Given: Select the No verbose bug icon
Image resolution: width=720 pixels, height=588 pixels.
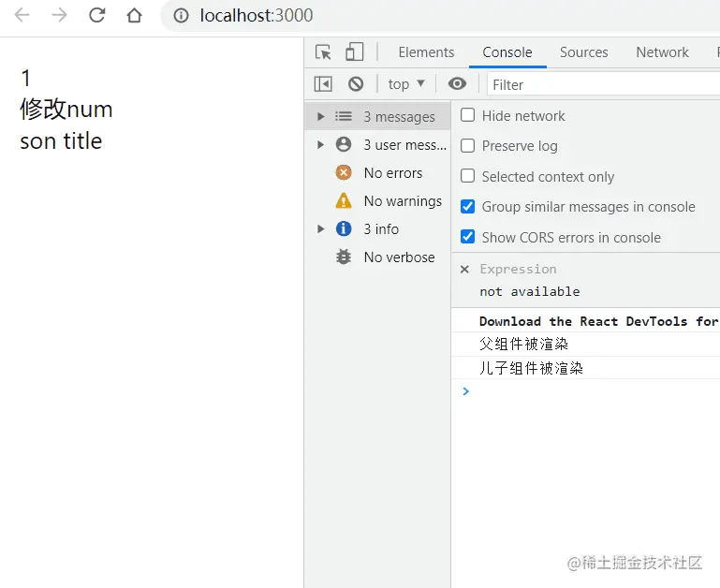Looking at the screenshot, I should 344,257.
